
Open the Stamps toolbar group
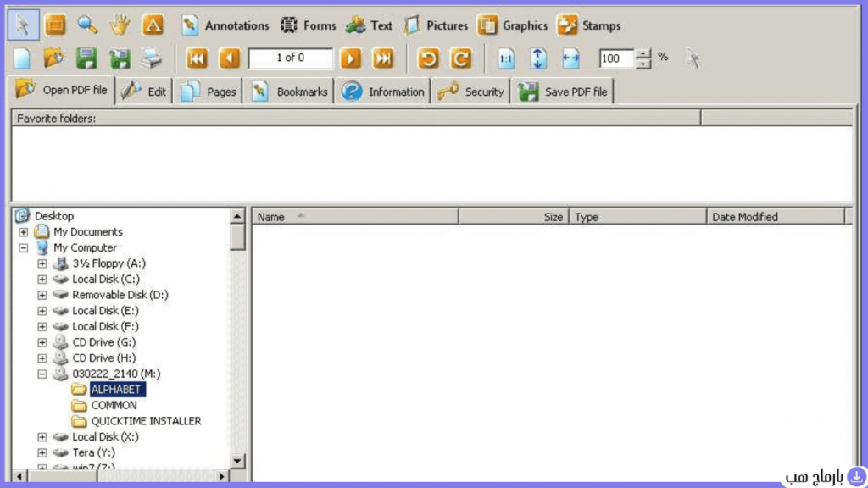[588, 25]
